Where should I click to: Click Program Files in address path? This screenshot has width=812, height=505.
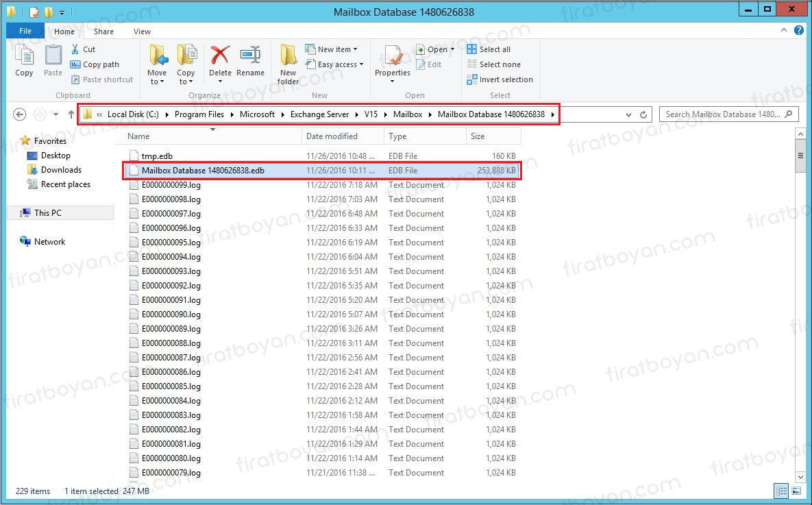(199, 114)
